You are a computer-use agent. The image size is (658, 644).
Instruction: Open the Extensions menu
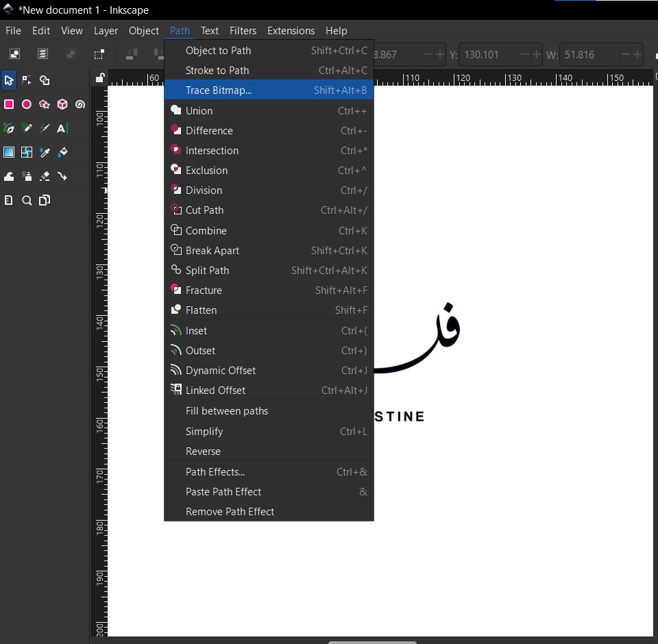291,31
